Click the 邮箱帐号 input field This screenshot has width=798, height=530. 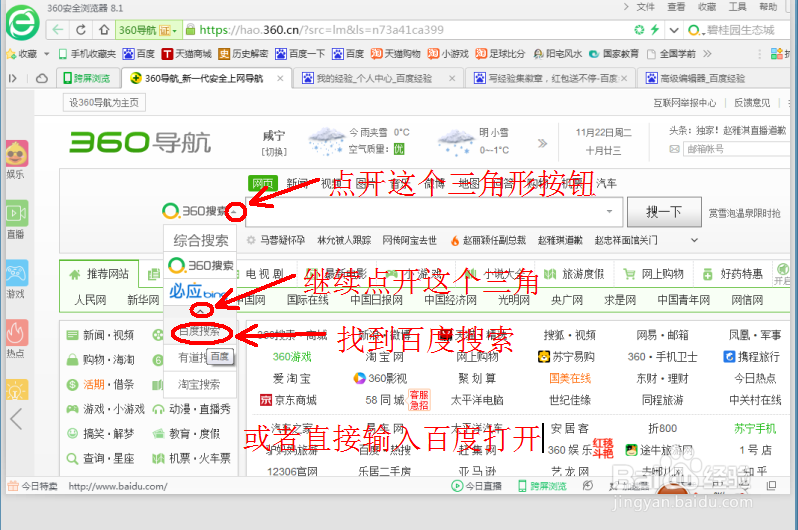(735, 149)
